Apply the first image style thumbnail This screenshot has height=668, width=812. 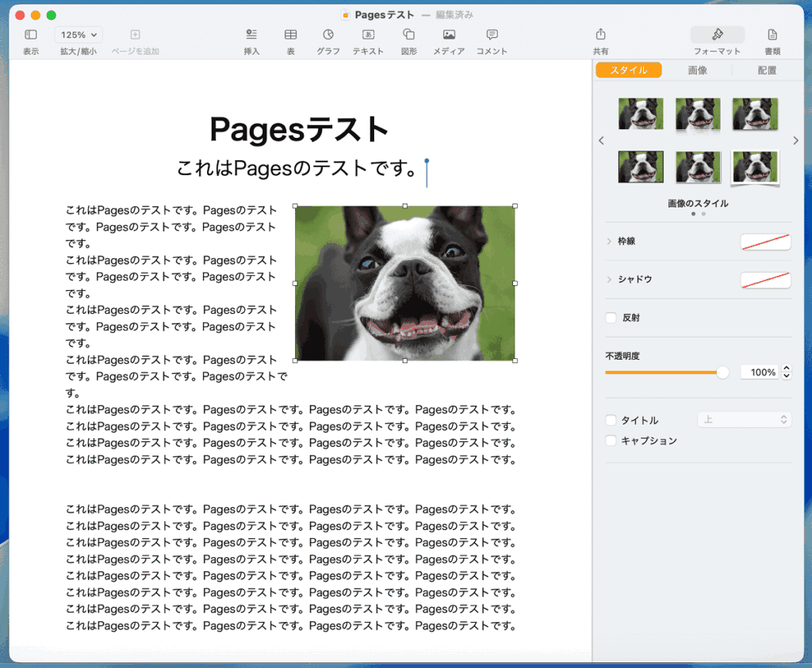pyautogui.click(x=641, y=113)
